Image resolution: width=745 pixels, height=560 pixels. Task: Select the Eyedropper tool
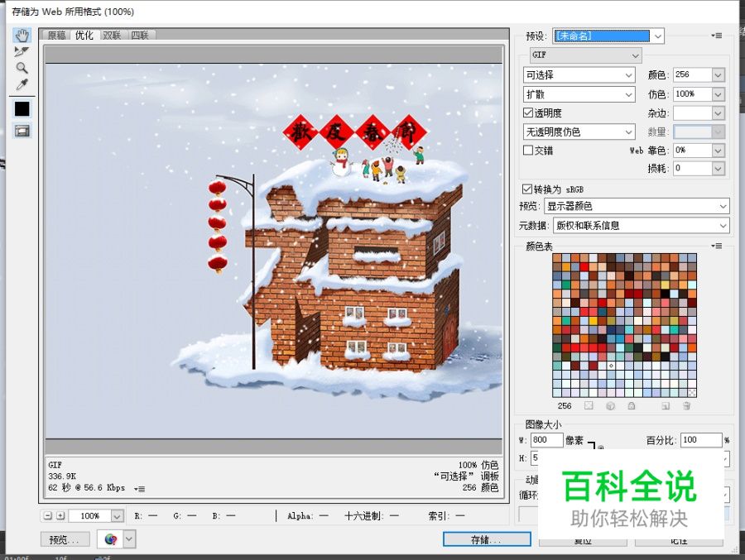point(22,84)
